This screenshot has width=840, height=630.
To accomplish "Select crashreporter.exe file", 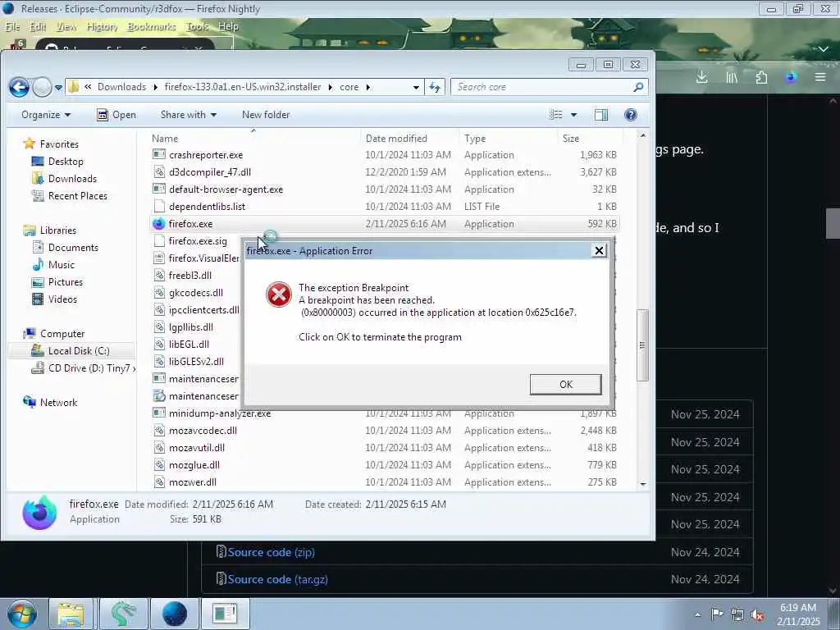I will click(206, 155).
